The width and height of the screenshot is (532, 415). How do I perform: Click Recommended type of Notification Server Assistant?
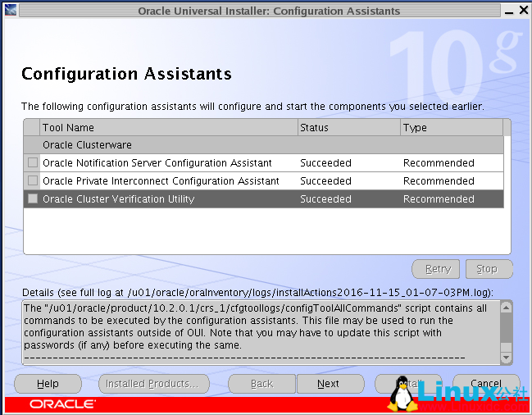(x=439, y=163)
